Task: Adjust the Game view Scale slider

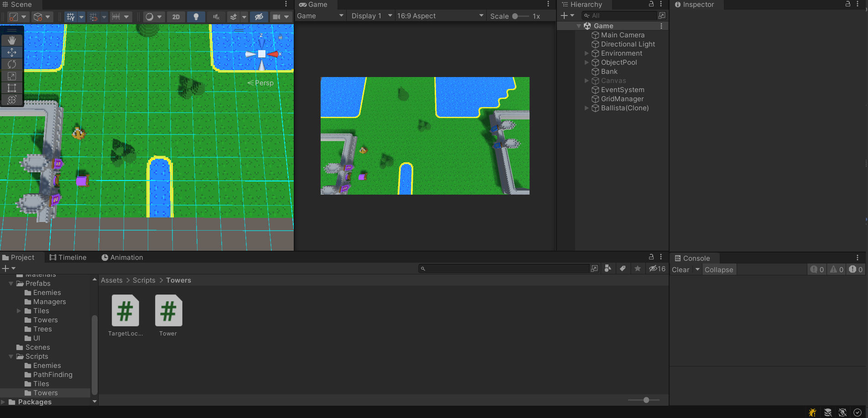Action: pos(520,16)
